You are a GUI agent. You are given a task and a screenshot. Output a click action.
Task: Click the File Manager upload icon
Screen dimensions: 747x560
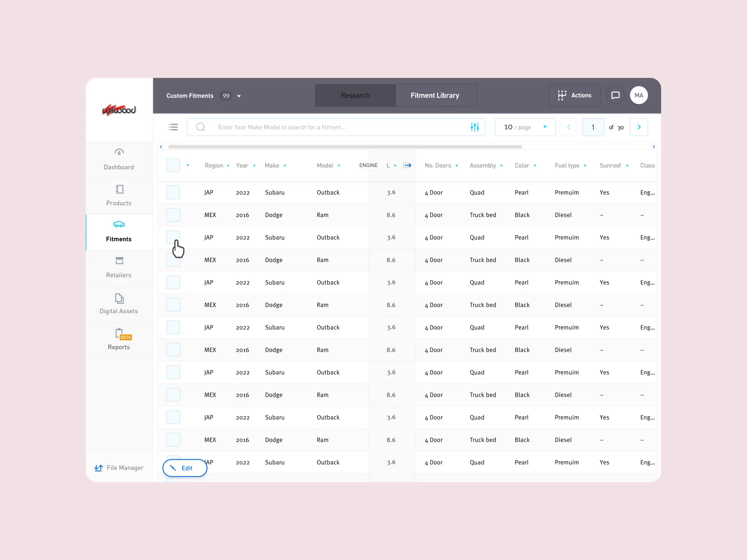(99, 468)
